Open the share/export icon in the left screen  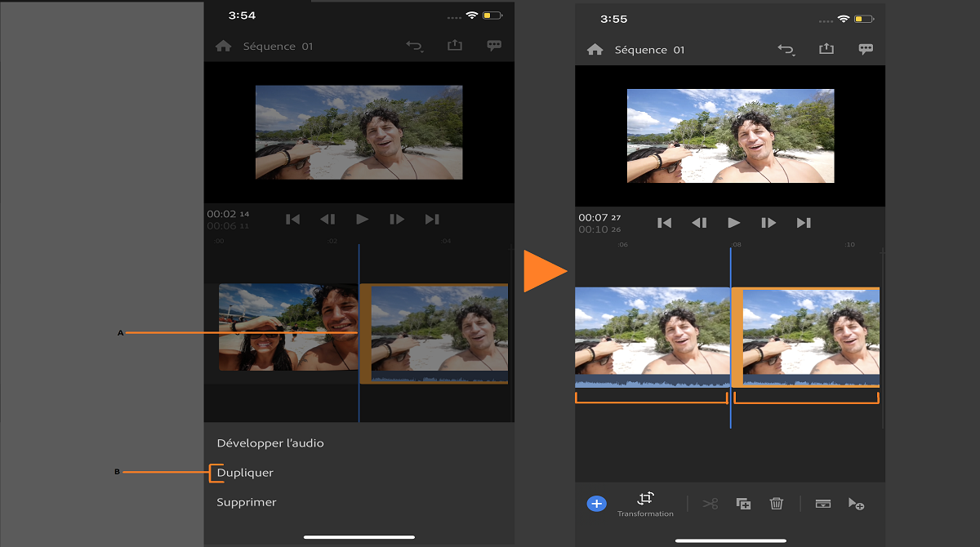pos(455,46)
